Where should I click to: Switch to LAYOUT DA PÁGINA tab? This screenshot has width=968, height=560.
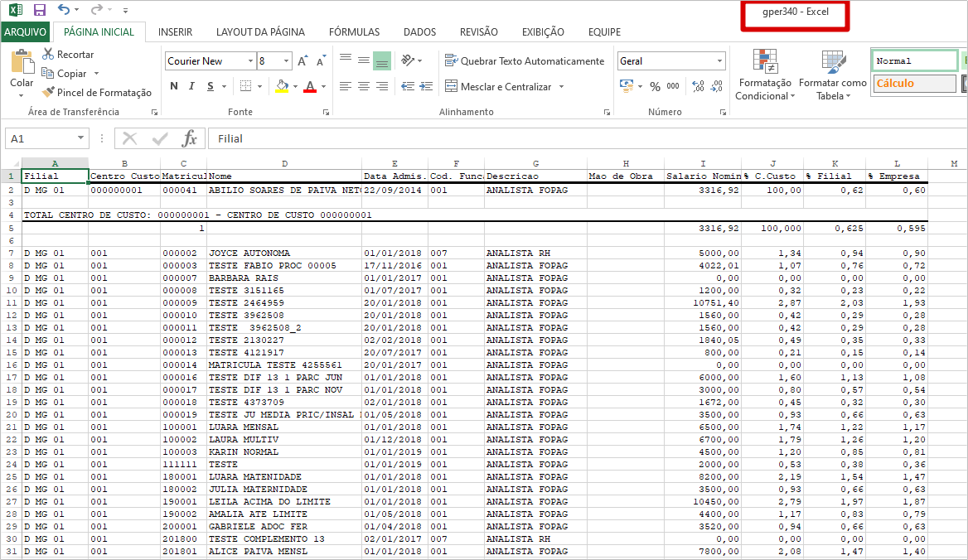260,32
